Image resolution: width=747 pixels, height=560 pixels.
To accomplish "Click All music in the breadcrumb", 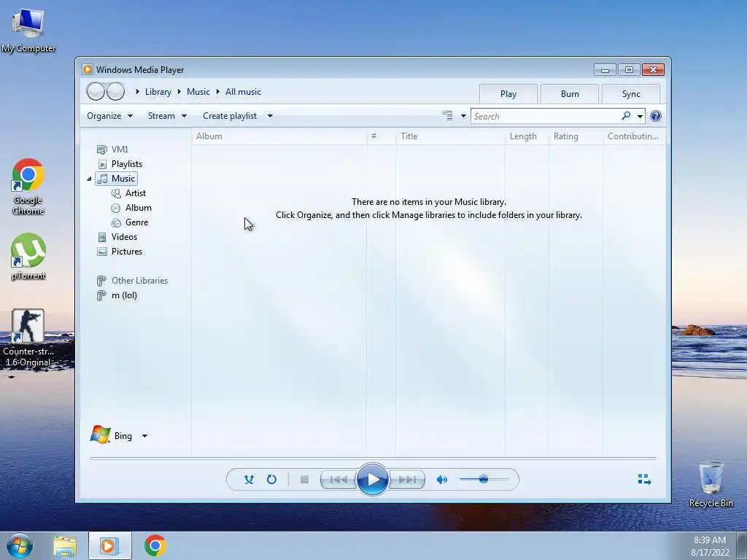I will point(243,92).
